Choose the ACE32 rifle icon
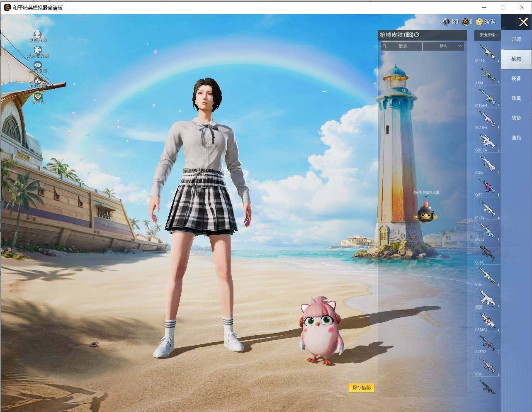 pos(488,344)
